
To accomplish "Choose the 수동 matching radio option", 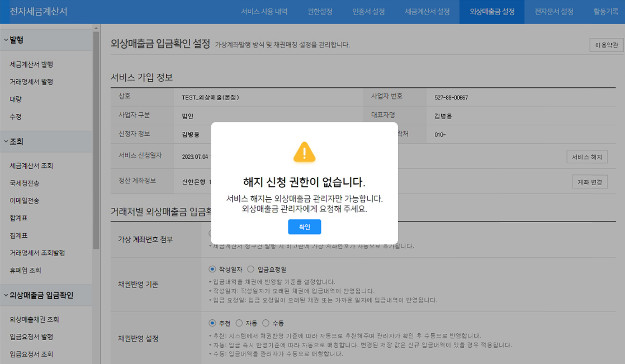I will point(266,323).
